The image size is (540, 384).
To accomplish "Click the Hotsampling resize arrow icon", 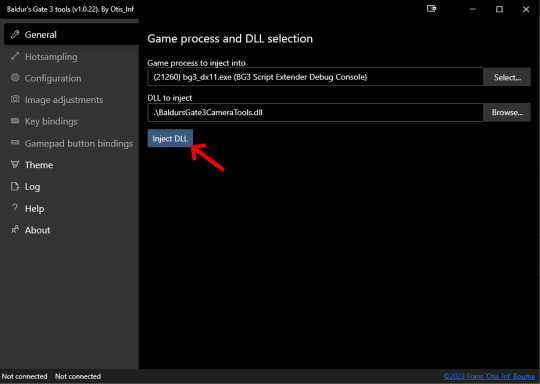I will click(x=15, y=56).
